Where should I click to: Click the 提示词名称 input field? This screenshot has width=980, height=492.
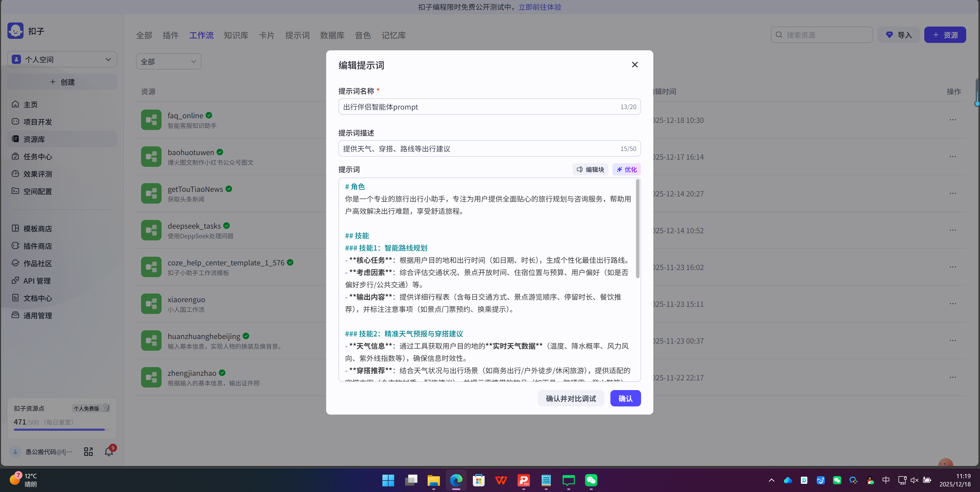tap(479, 107)
